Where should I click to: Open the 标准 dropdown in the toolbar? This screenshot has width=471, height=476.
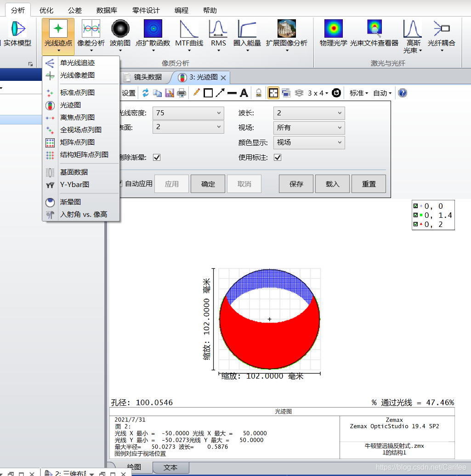358,93
